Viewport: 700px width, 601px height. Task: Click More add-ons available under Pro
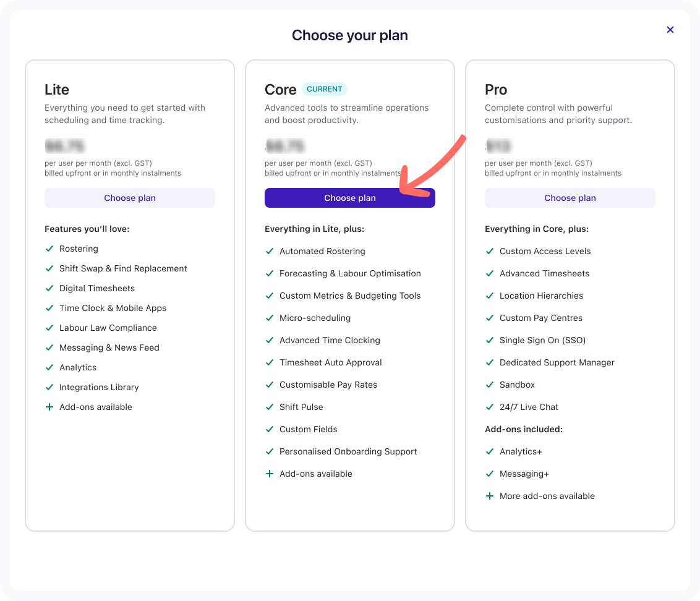(x=547, y=496)
